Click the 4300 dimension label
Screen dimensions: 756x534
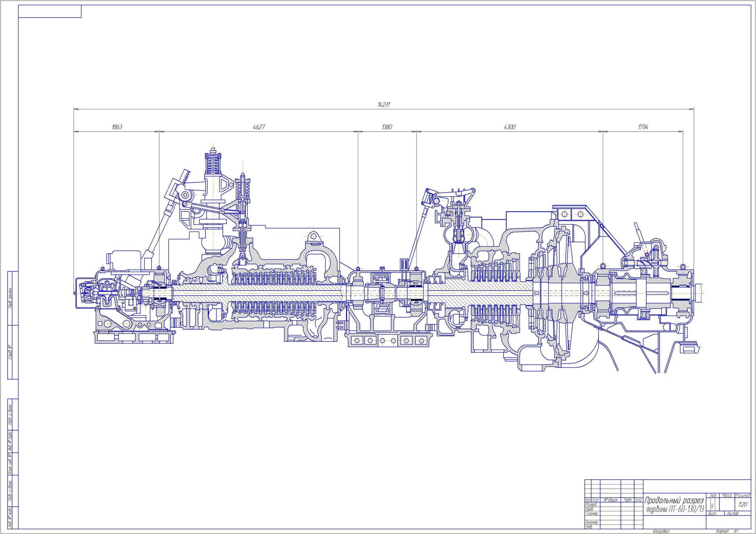point(509,127)
